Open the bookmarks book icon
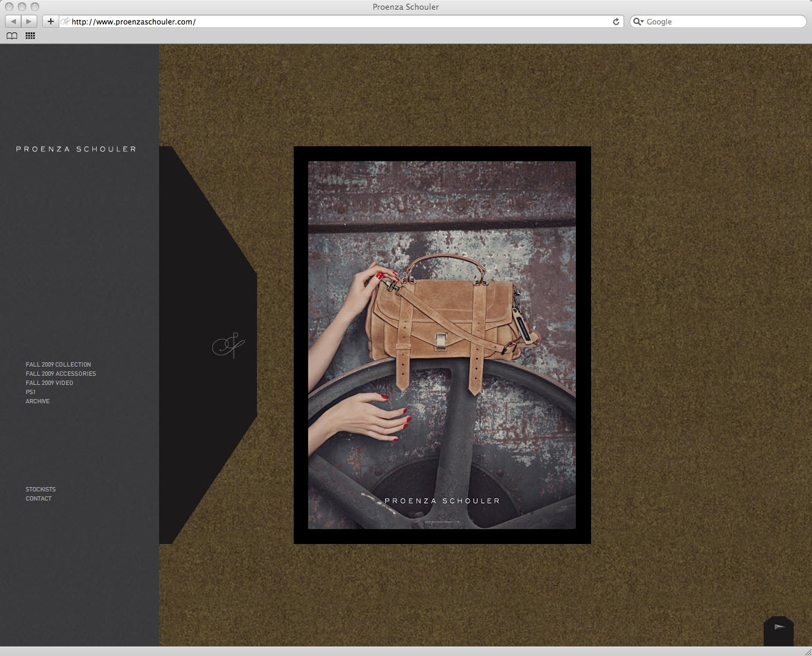 coord(12,36)
